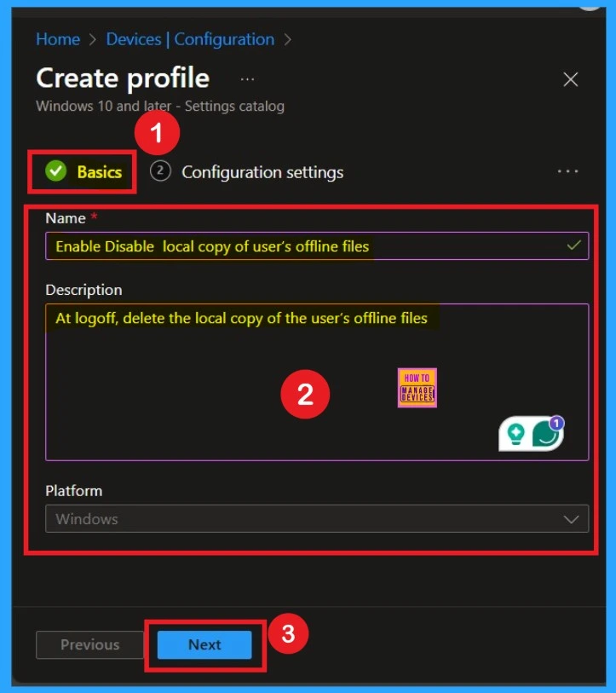This screenshot has height=693, width=616.
Task: Click the Description label
Action: click(x=84, y=290)
